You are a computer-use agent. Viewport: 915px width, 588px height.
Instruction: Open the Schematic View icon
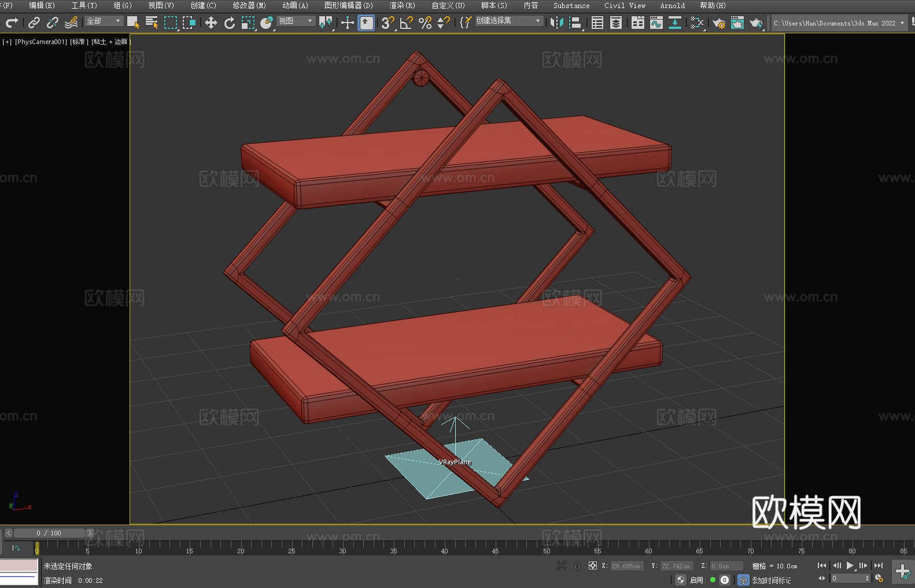[x=697, y=23]
